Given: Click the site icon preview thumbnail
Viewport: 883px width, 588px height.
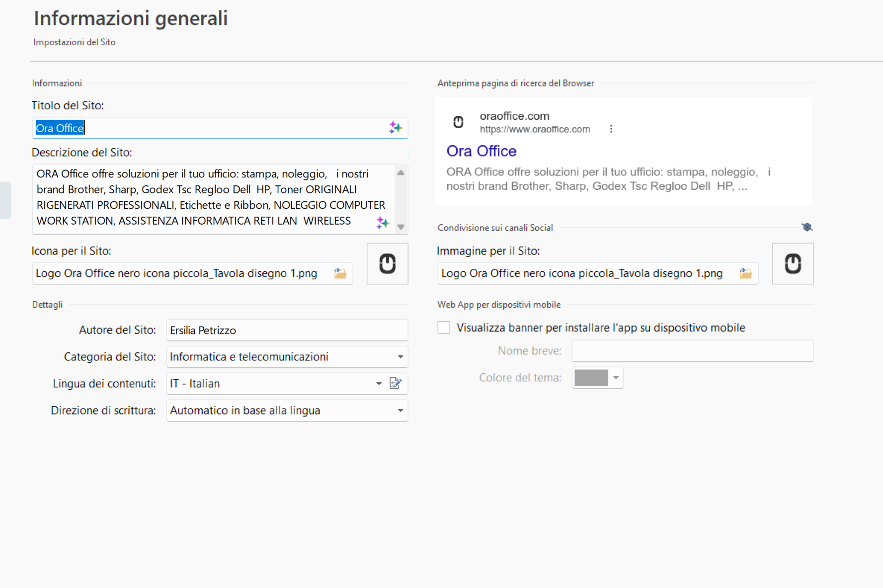Looking at the screenshot, I should [x=388, y=263].
